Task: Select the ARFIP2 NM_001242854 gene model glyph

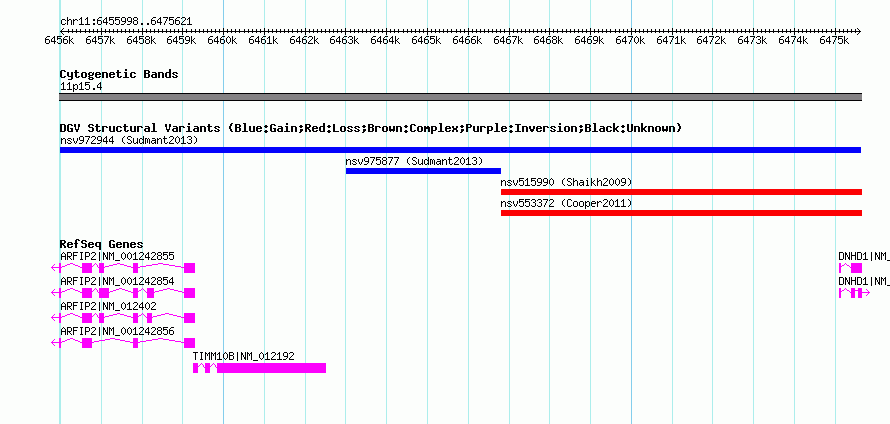Action: 123,293
